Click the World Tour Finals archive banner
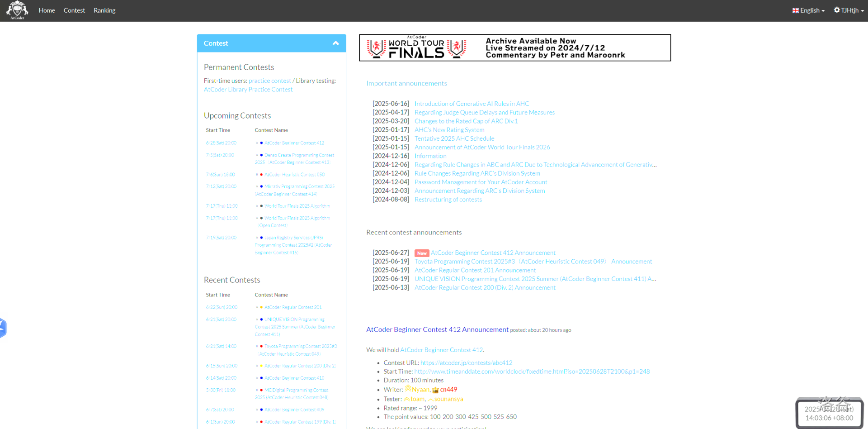This screenshot has width=868, height=429. coord(515,48)
